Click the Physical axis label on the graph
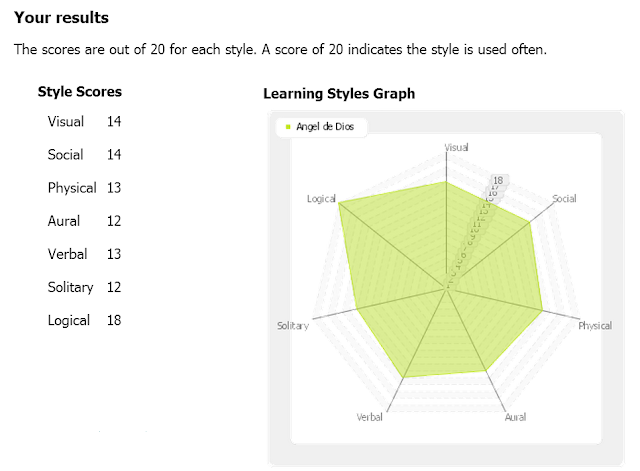This screenshot has width=640, height=471. (595, 326)
